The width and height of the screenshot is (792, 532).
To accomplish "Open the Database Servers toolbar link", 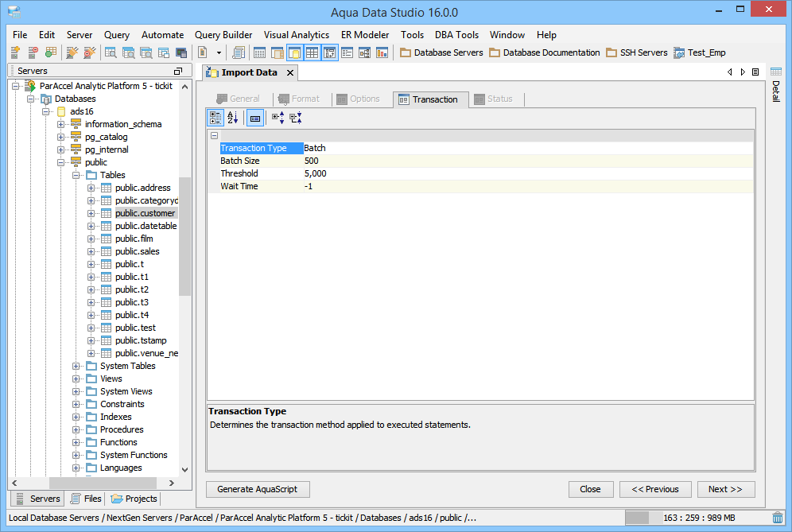I will 441,52.
